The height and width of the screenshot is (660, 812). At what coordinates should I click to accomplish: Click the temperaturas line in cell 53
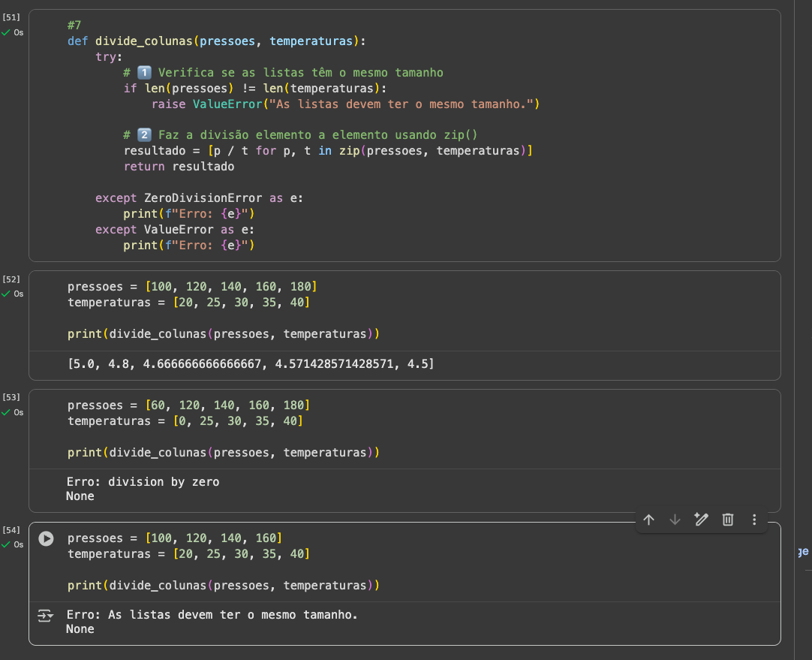185,421
